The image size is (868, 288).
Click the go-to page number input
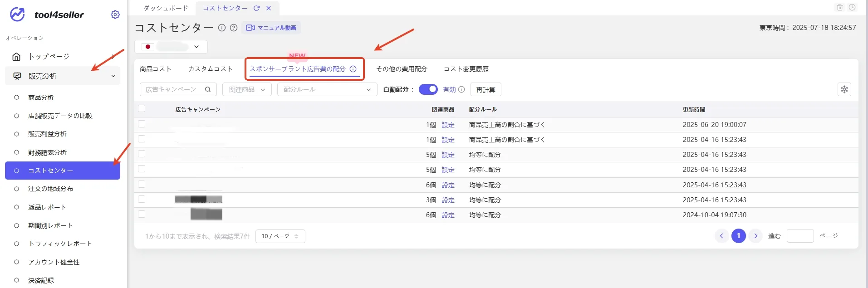[800, 236]
